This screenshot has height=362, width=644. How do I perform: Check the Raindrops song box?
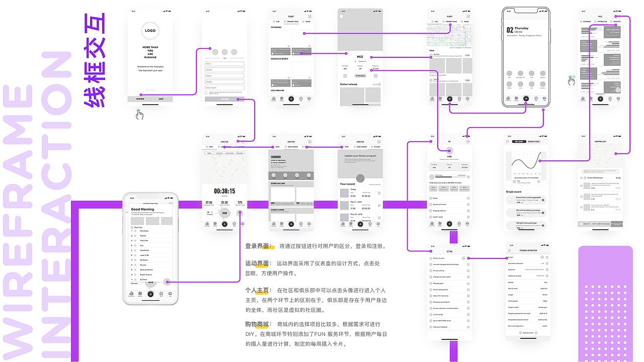pyautogui.click(x=135, y=231)
